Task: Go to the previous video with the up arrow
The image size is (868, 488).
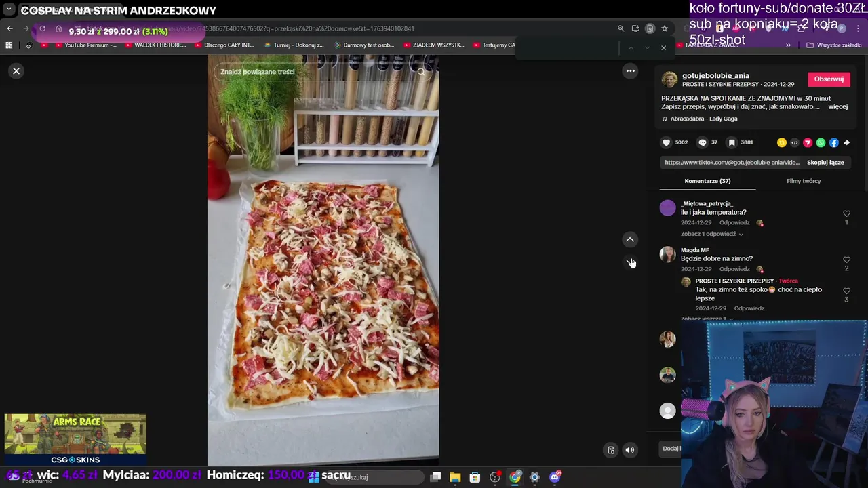Action: click(x=630, y=239)
